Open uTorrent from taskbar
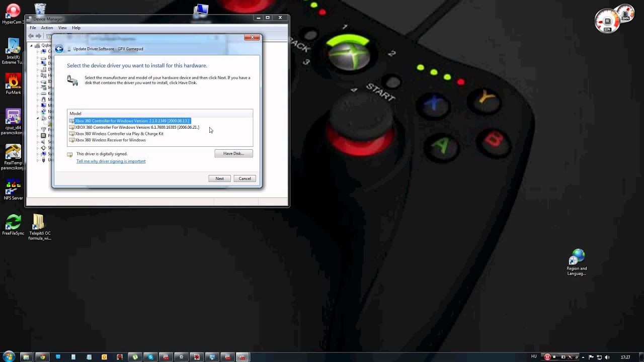This screenshot has width=644, height=362. tap(135, 357)
